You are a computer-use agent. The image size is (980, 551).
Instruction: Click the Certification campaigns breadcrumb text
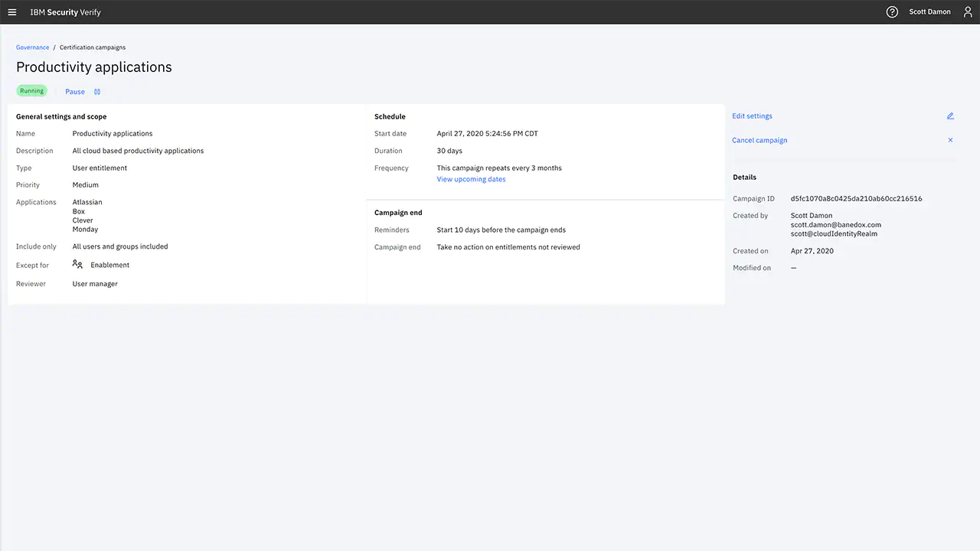click(x=93, y=47)
